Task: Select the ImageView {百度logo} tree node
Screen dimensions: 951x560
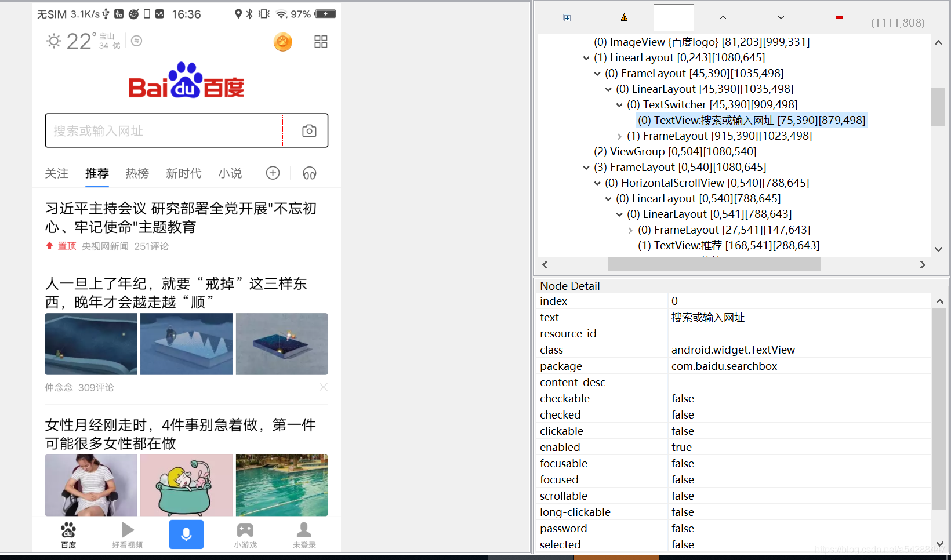Action: click(x=702, y=42)
